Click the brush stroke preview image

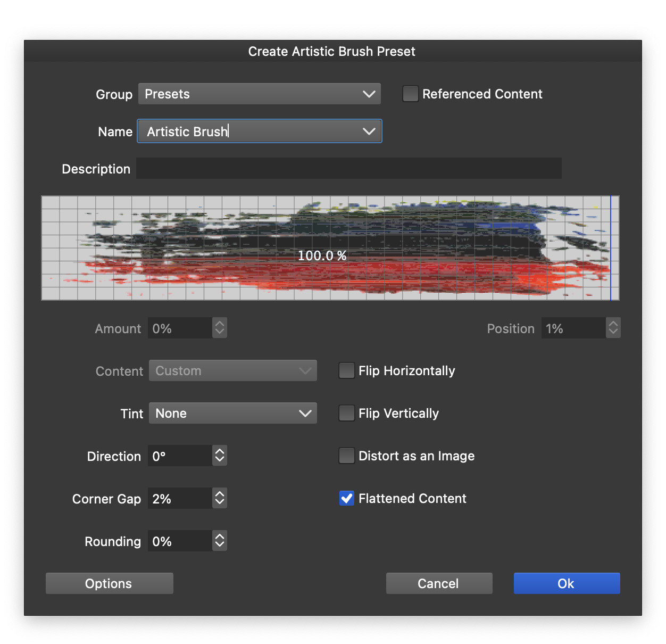(x=330, y=248)
